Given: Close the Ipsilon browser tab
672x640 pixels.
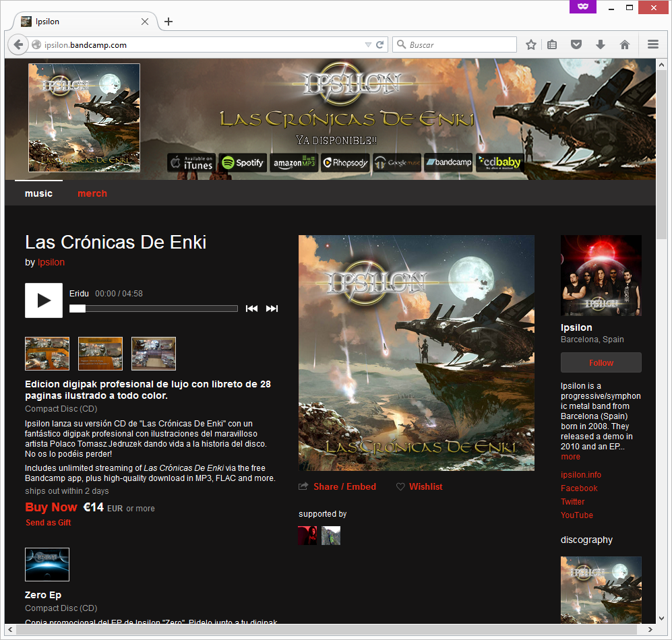Looking at the screenshot, I should (x=145, y=22).
